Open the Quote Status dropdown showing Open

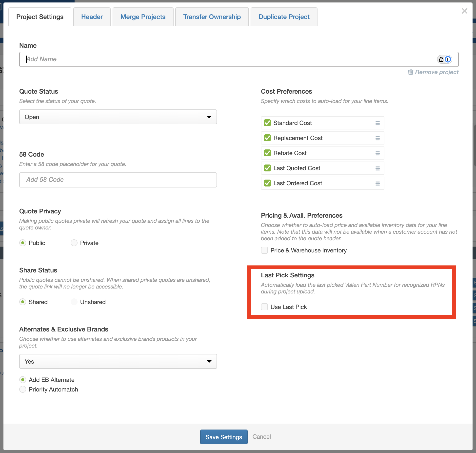[118, 117]
